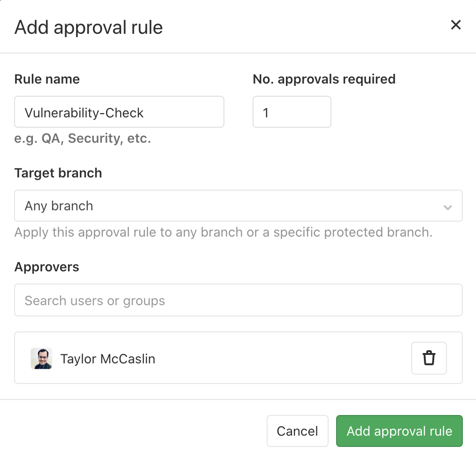Confirm with the green Add approval rule button
Image resolution: width=476 pixels, height=461 pixels.
tap(399, 431)
